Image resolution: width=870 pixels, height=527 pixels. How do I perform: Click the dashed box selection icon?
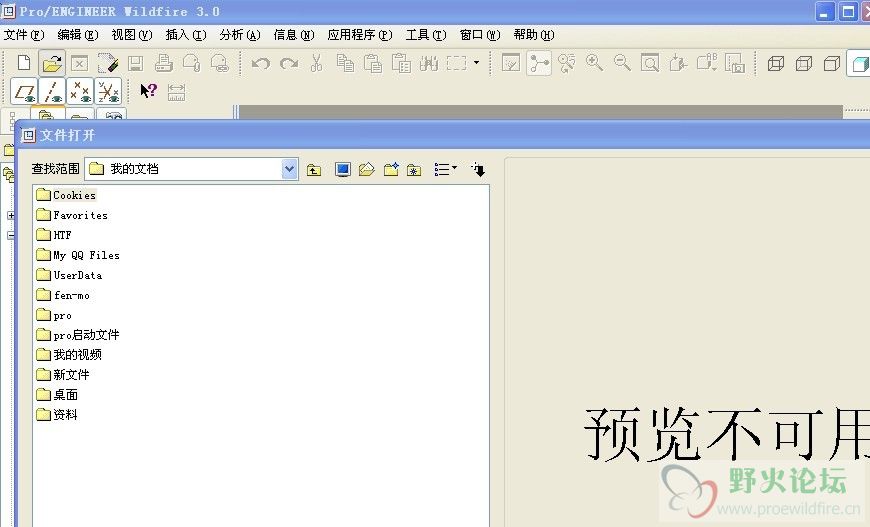[457, 63]
